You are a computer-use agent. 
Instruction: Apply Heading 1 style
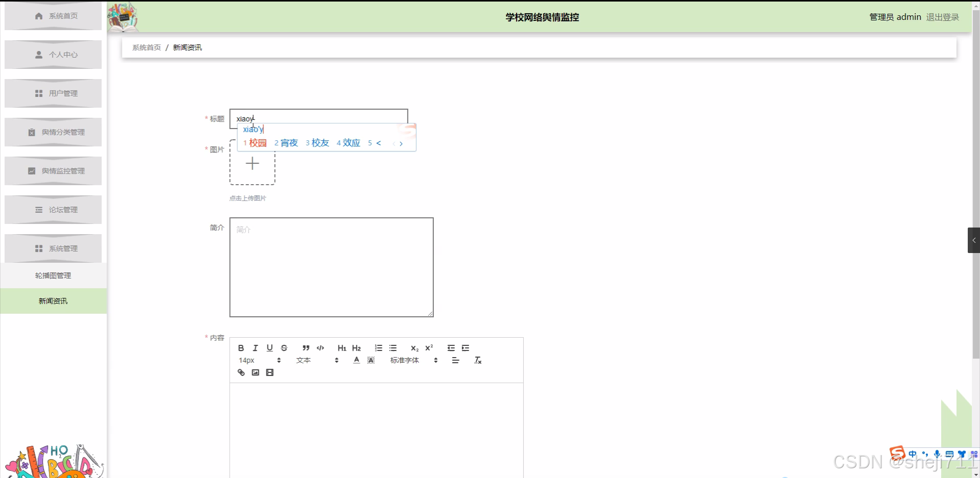[x=342, y=348]
